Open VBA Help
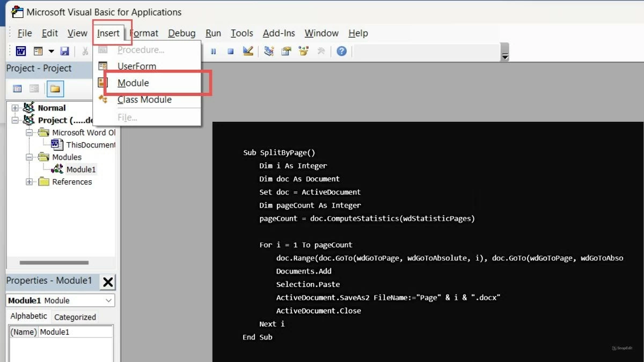The height and width of the screenshot is (362, 644). [342, 51]
